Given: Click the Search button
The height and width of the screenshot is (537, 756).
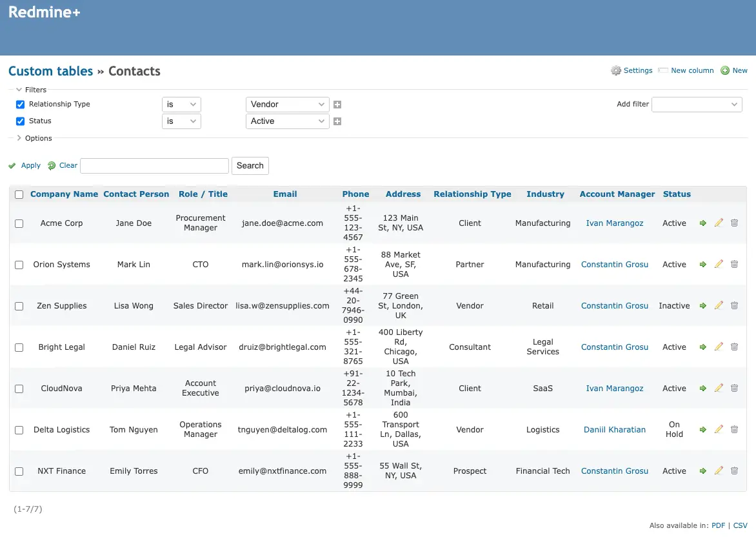Looking at the screenshot, I should [250, 165].
